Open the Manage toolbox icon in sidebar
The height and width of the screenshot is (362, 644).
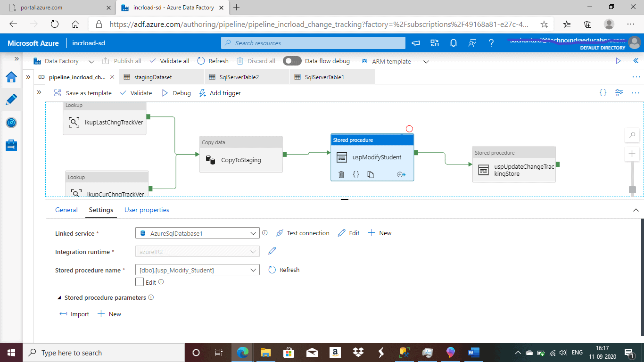[11, 145]
